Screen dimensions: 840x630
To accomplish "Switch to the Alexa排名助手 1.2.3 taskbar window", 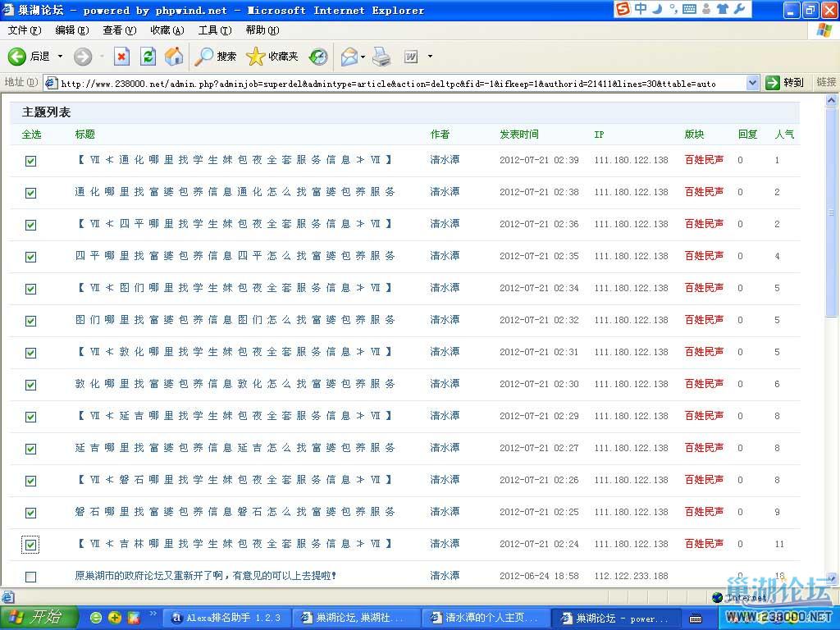I will point(226,619).
